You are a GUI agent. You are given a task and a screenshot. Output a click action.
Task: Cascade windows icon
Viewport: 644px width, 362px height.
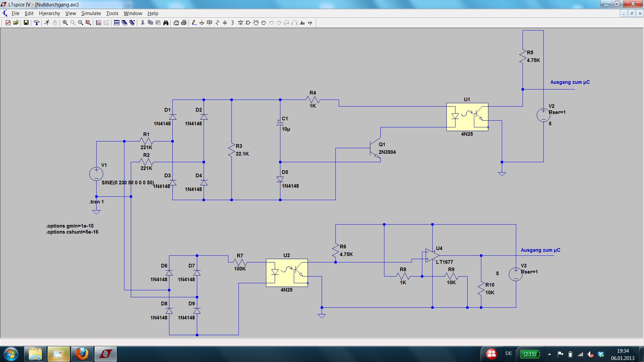124,23
